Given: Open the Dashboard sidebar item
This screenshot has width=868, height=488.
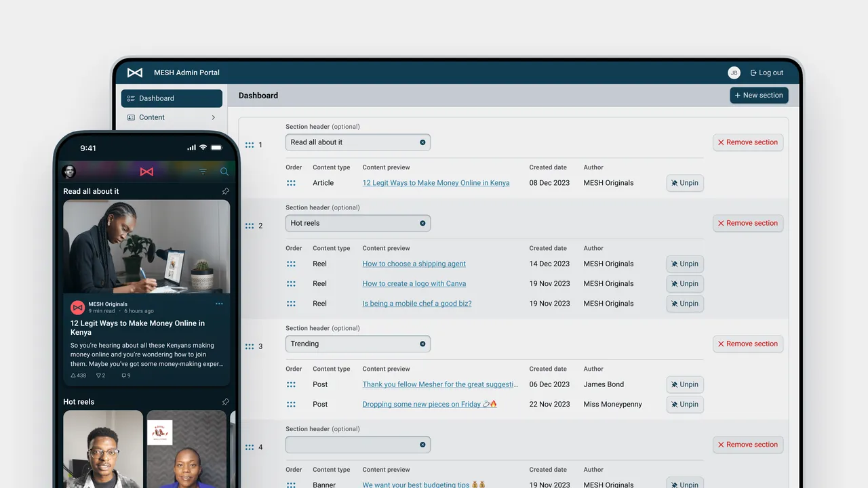Looking at the screenshot, I should (x=172, y=98).
